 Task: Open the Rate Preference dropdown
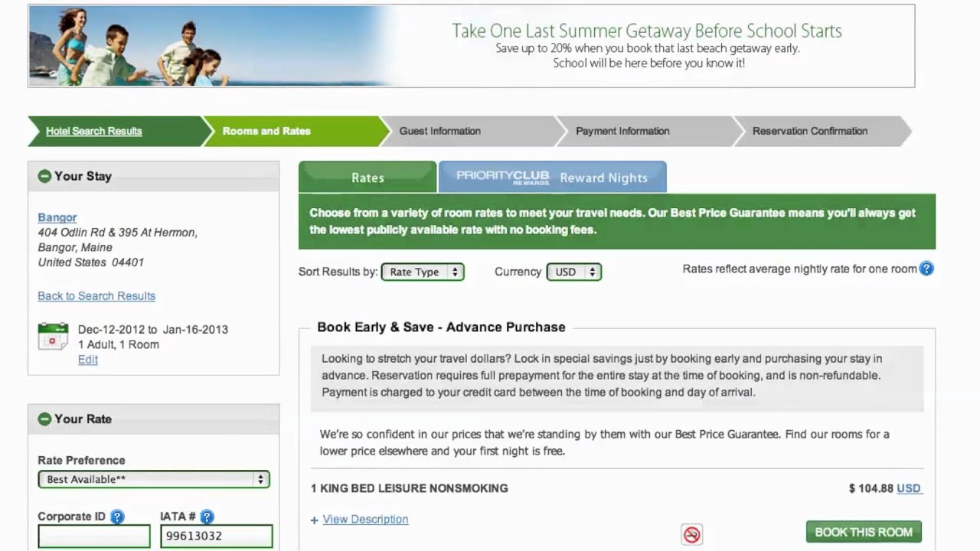coord(154,479)
